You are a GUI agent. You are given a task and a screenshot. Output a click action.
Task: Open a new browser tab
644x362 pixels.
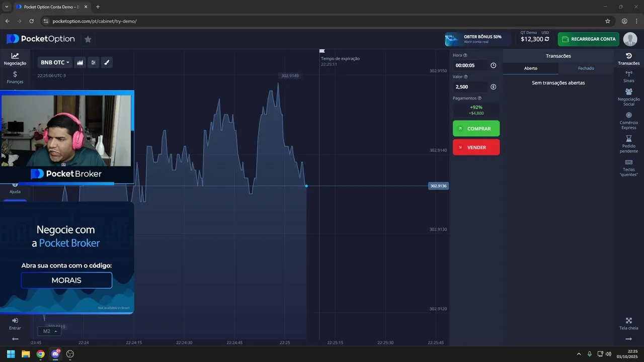(x=98, y=7)
